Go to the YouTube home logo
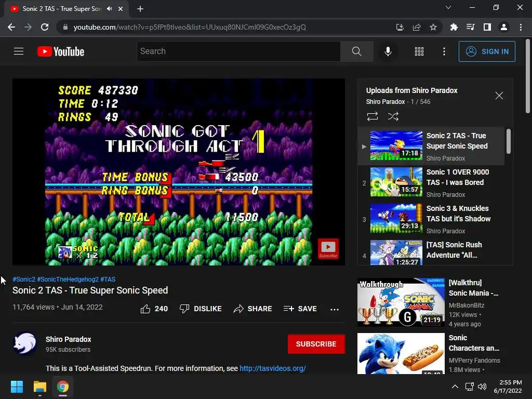532x399 pixels. (61, 51)
